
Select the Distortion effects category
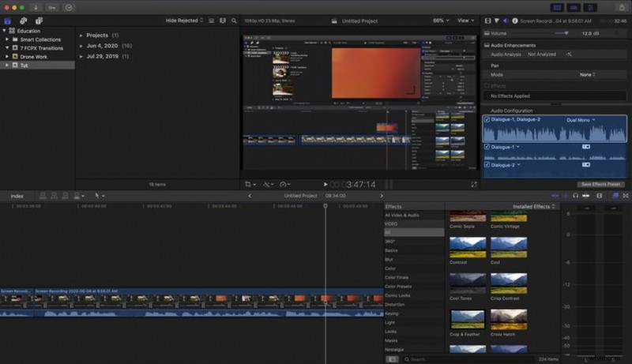coord(414,305)
